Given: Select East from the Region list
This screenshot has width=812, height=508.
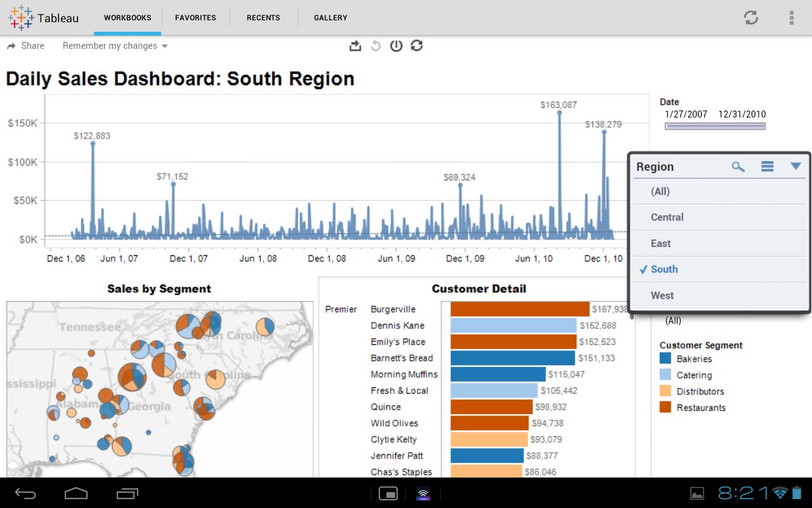Looking at the screenshot, I should tap(660, 243).
